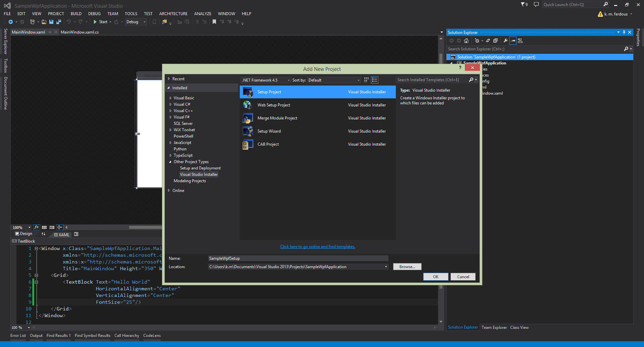Click the swap panes arrows icon
Viewport: 644px width, 347px height.
point(43,234)
